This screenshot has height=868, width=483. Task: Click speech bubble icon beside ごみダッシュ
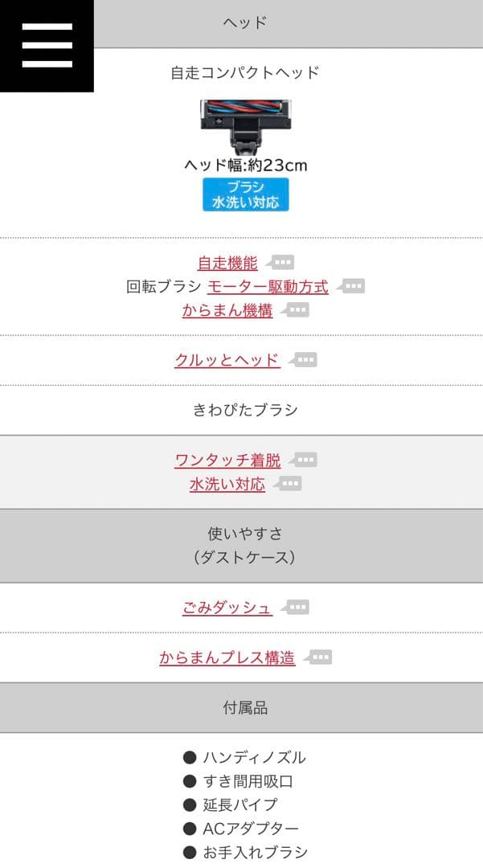[x=297, y=608]
